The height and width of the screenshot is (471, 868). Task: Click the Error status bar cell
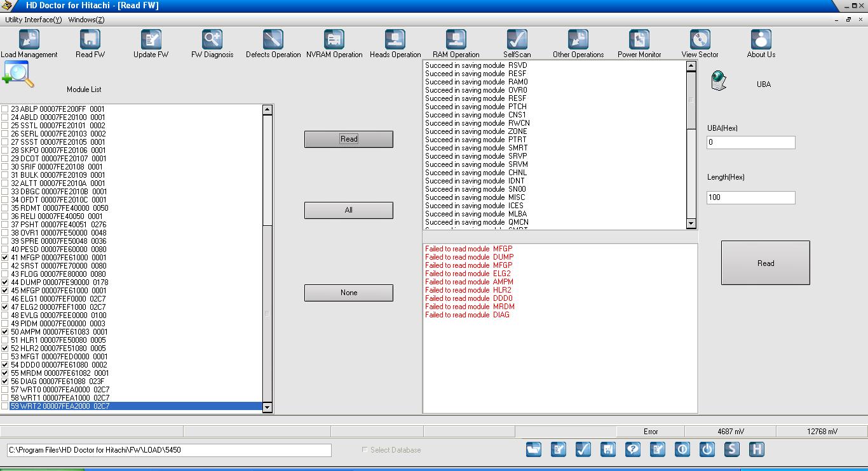point(651,432)
